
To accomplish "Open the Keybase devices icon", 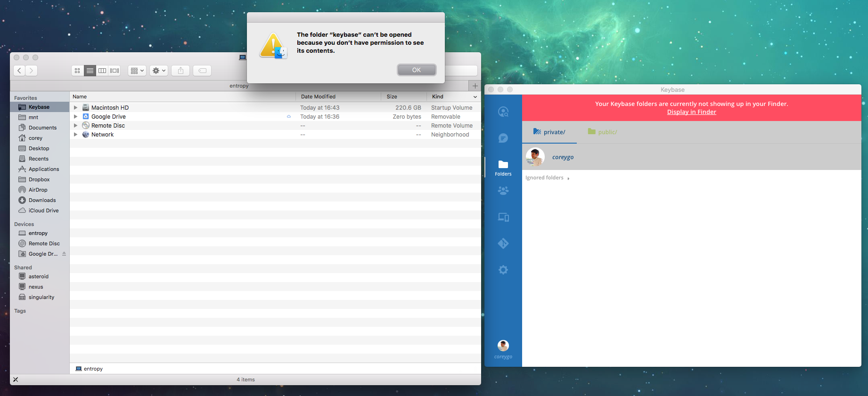I will (503, 217).
